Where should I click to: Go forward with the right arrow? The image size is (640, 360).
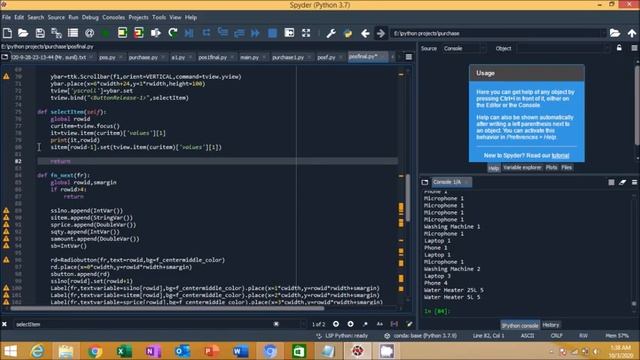[x=380, y=33]
